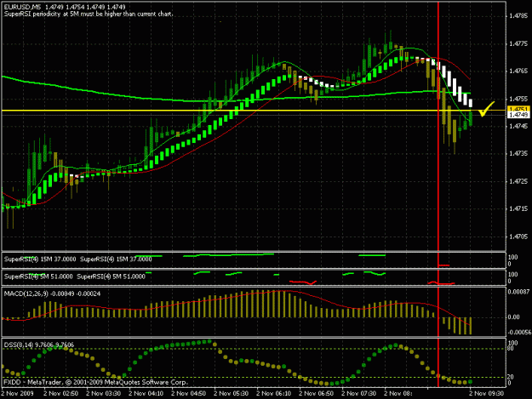This screenshot has height=399, width=532.
Task: Click the 2 Nov 05:30 time label
Action: coord(232,394)
